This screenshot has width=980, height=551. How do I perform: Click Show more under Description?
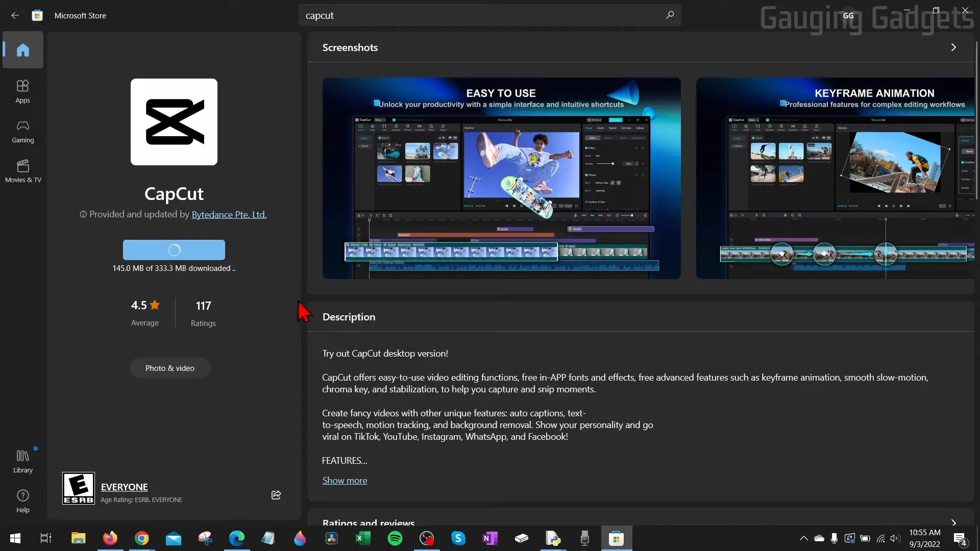click(345, 481)
